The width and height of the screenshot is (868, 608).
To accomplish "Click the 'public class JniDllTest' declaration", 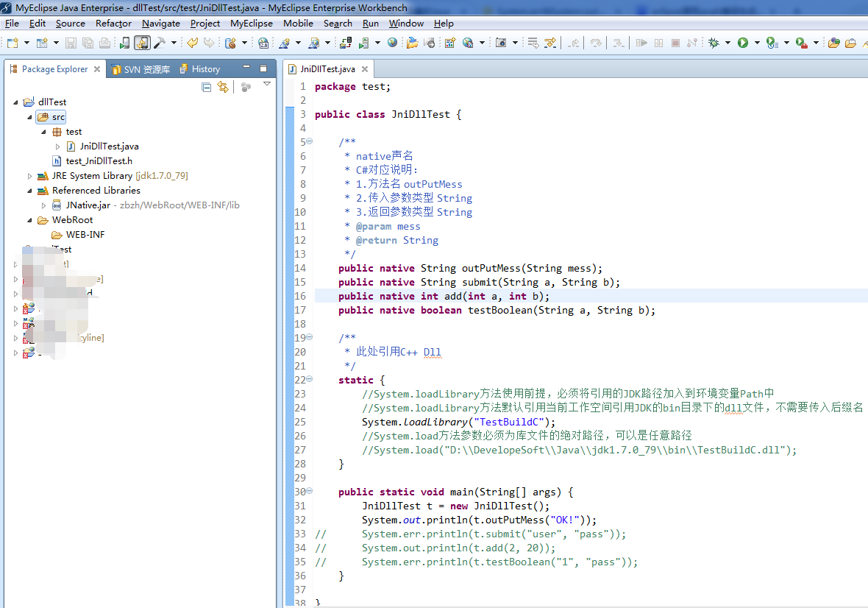I will (388, 115).
